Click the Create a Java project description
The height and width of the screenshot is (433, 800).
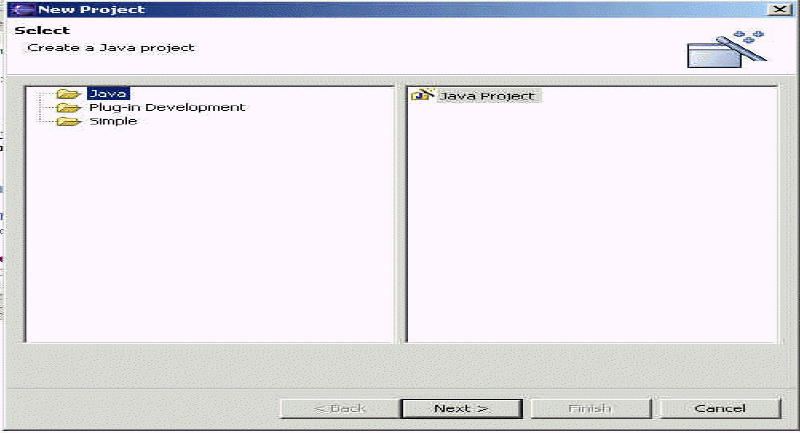tap(111, 48)
